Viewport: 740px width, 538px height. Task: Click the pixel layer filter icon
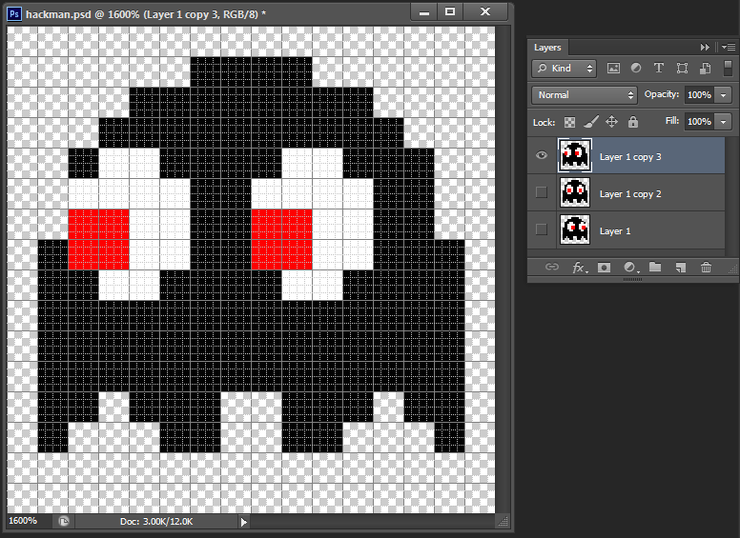pos(613,68)
